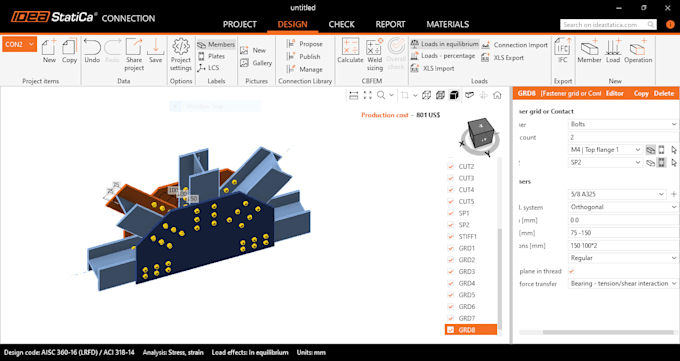
Task: Undo the last action
Action: [92, 51]
